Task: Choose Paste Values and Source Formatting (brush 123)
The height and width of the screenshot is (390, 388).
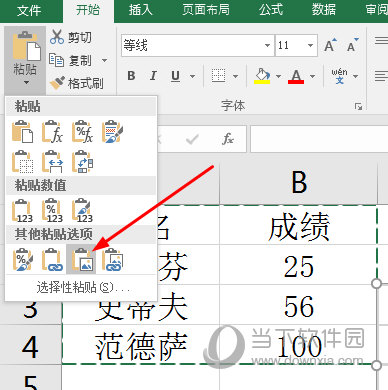Action: [x=82, y=210]
